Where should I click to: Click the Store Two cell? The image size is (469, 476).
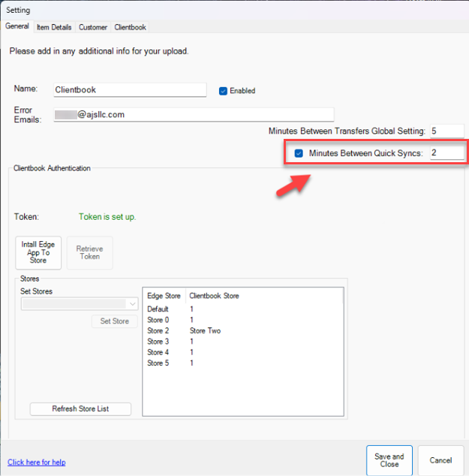(x=205, y=330)
